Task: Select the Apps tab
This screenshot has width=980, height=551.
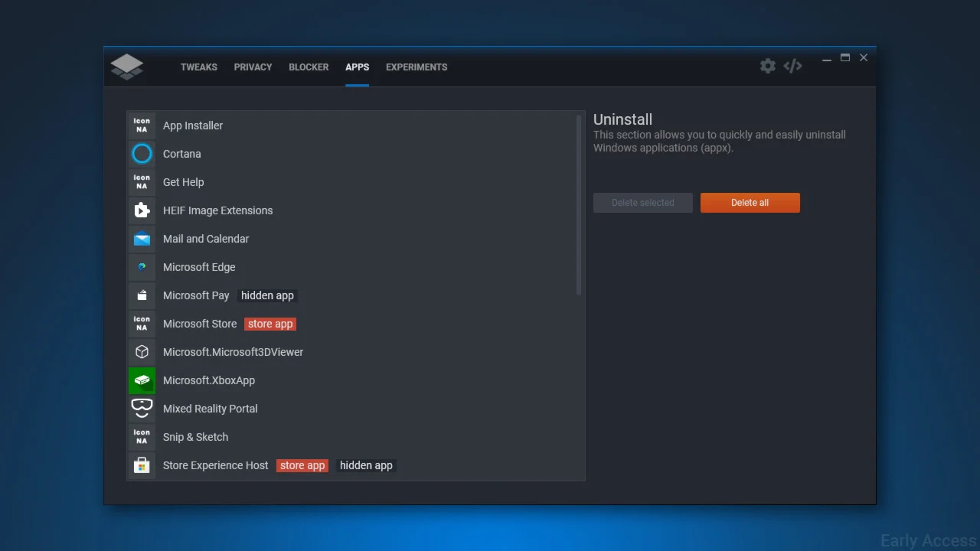Action: click(x=357, y=67)
